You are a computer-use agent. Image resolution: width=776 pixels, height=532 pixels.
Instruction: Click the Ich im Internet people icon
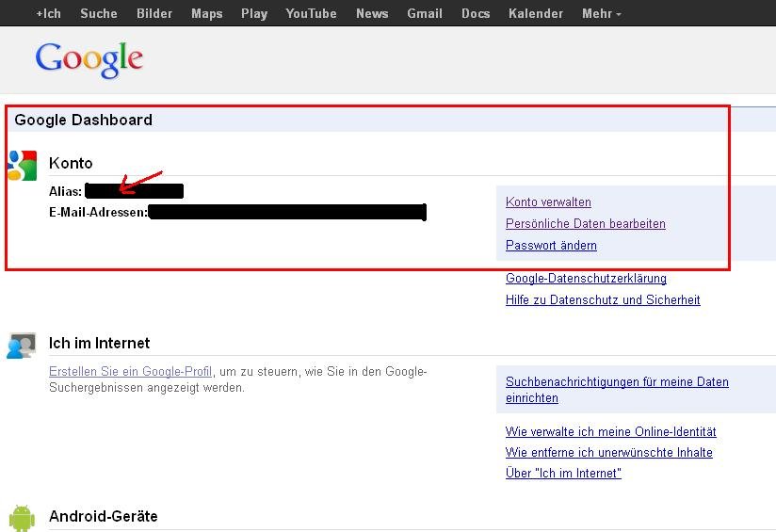[22, 346]
